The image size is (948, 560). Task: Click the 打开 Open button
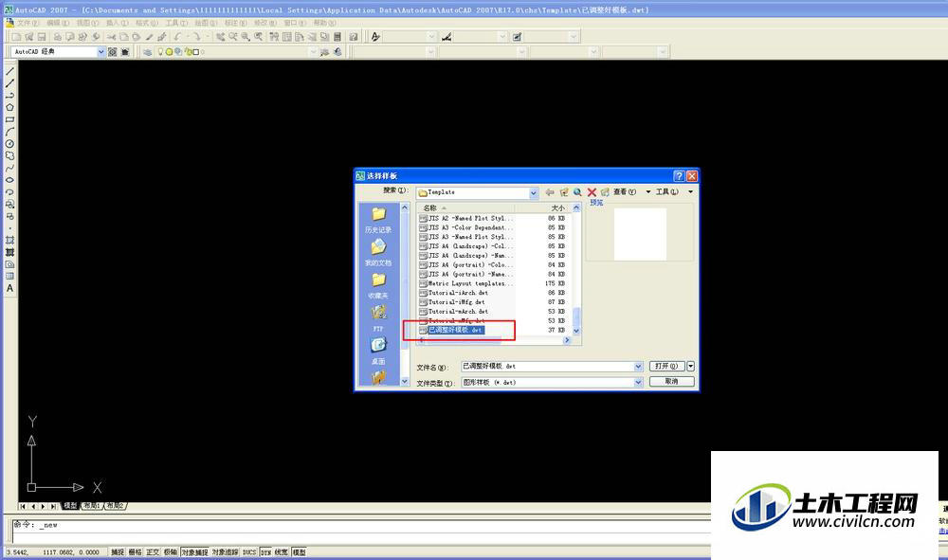[666, 366]
